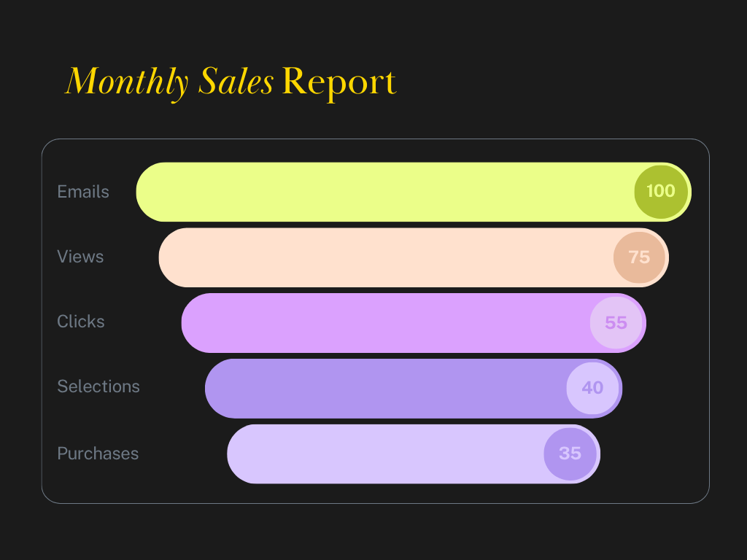Click the Emails row label

click(83, 192)
